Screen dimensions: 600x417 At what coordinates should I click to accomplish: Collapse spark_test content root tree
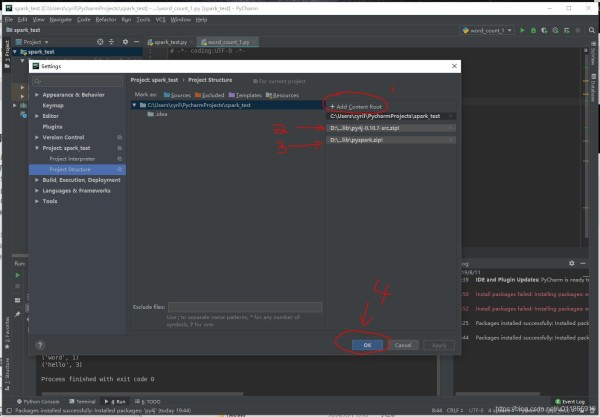point(134,105)
